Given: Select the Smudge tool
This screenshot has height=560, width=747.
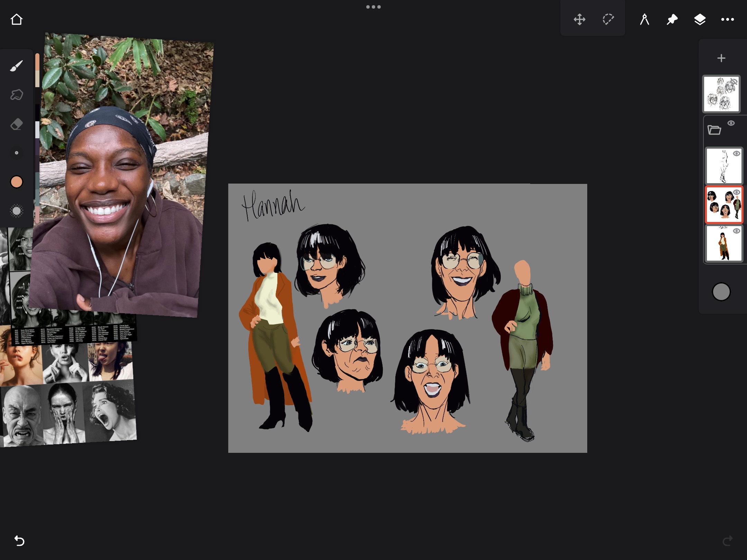Looking at the screenshot, I should tap(17, 95).
